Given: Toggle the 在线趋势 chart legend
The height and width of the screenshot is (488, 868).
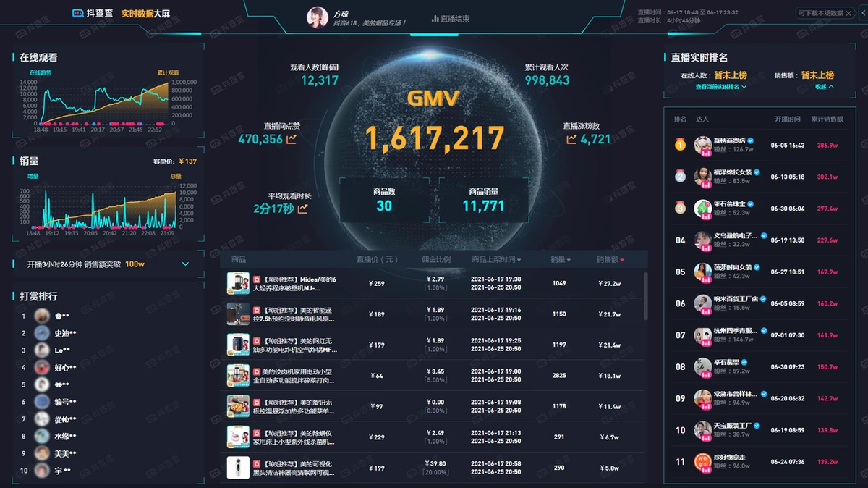Looking at the screenshot, I should pos(41,72).
